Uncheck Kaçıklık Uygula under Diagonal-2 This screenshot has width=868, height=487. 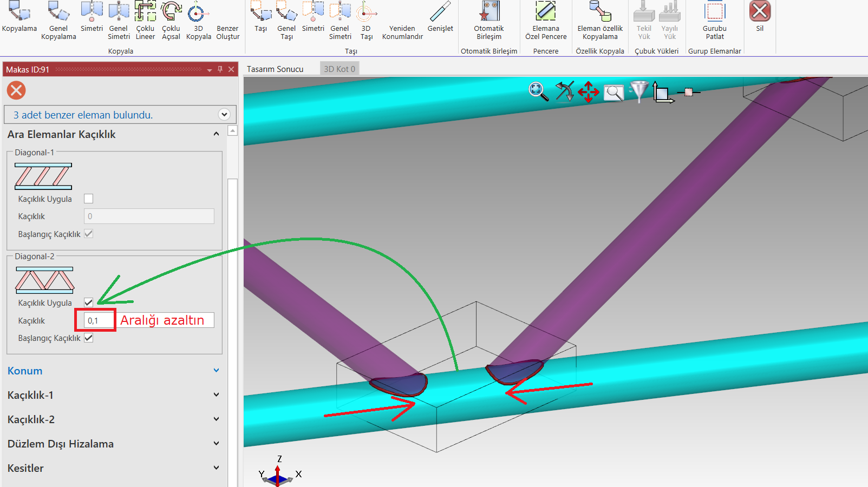pyautogui.click(x=89, y=302)
